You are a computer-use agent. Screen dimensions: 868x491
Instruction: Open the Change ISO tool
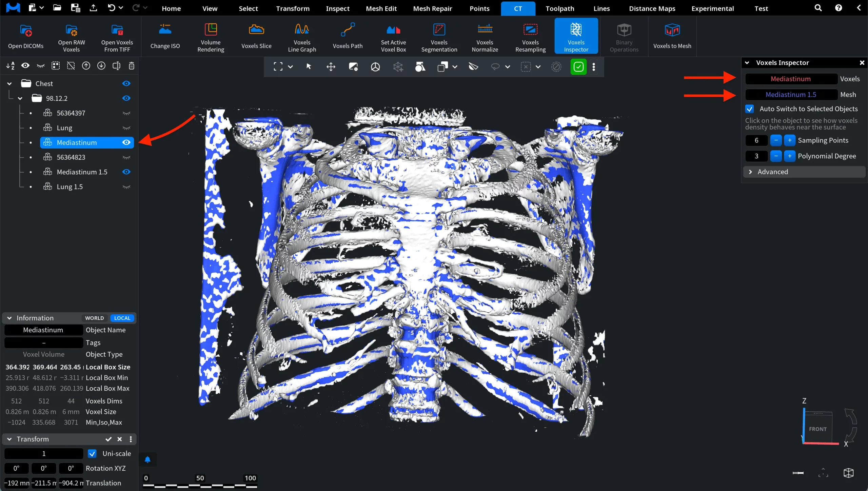coord(165,36)
